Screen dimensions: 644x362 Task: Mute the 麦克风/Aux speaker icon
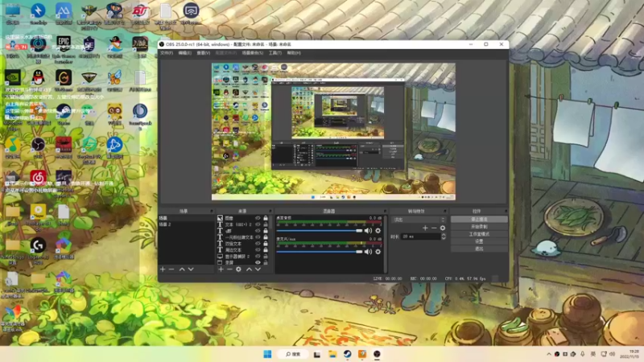click(x=368, y=252)
